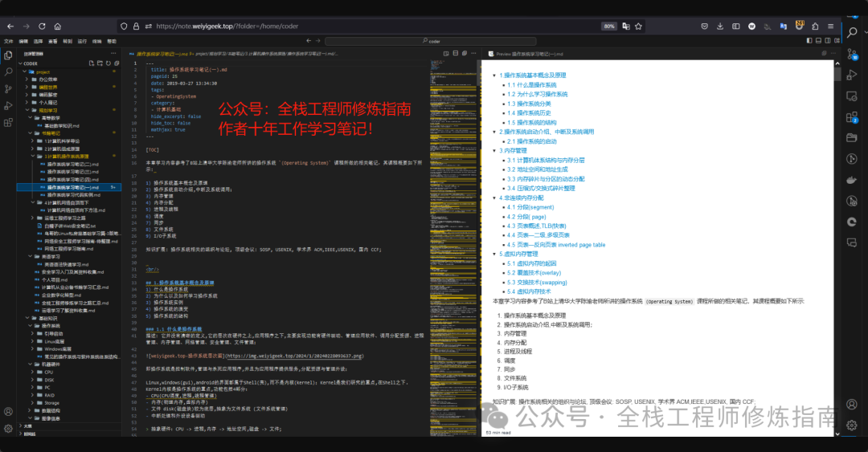Image resolution: width=868 pixels, height=452 pixels.
Task: Focus the coder command center search box
Action: tap(431, 41)
